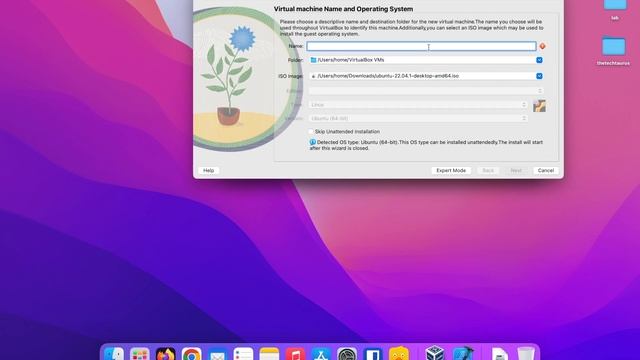Click the blue info icon beside Detected OS type

coord(312,142)
